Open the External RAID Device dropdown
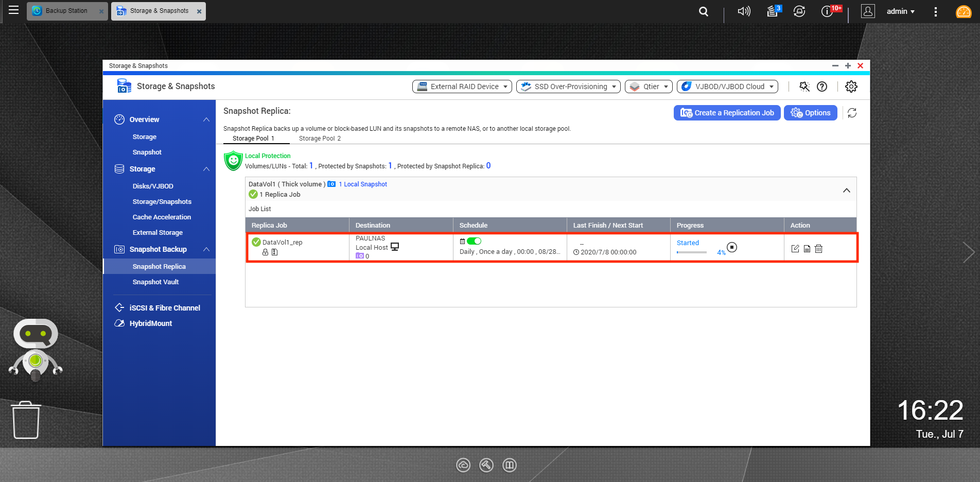The width and height of the screenshot is (980, 482). [x=462, y=87]
